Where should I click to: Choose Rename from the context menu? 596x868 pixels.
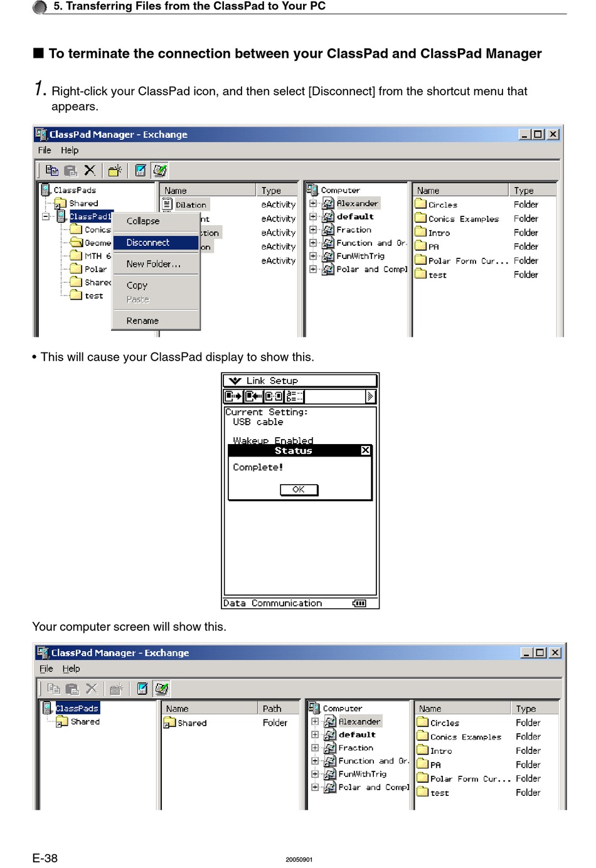tap(156, 320)
